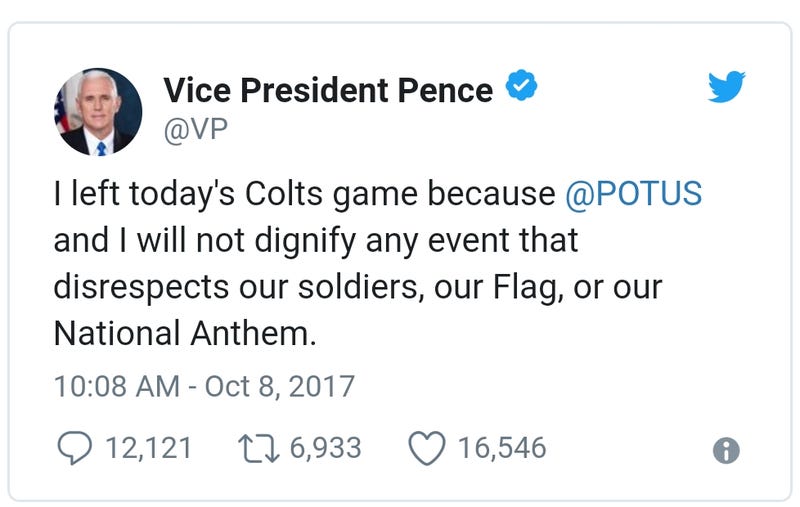The width and height of the screenshot is (800, 507).
Task: Click the reply speech bubble icon
Action: pyautogui.click(x=74, y=448)
